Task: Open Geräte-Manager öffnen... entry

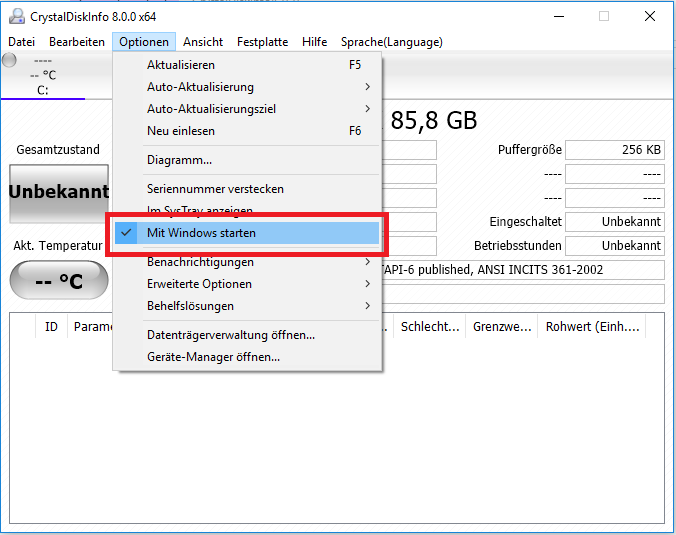Action: (213, 357)
